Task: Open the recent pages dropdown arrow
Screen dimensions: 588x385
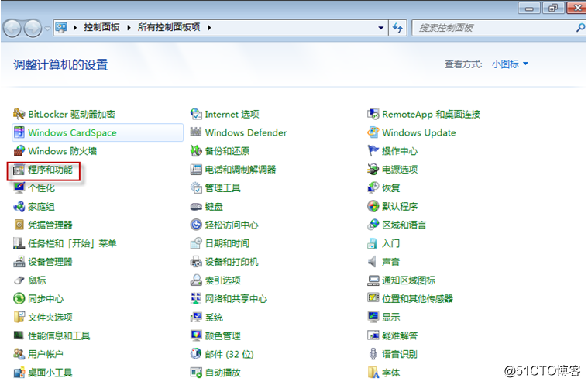Action: pos(47,28)
